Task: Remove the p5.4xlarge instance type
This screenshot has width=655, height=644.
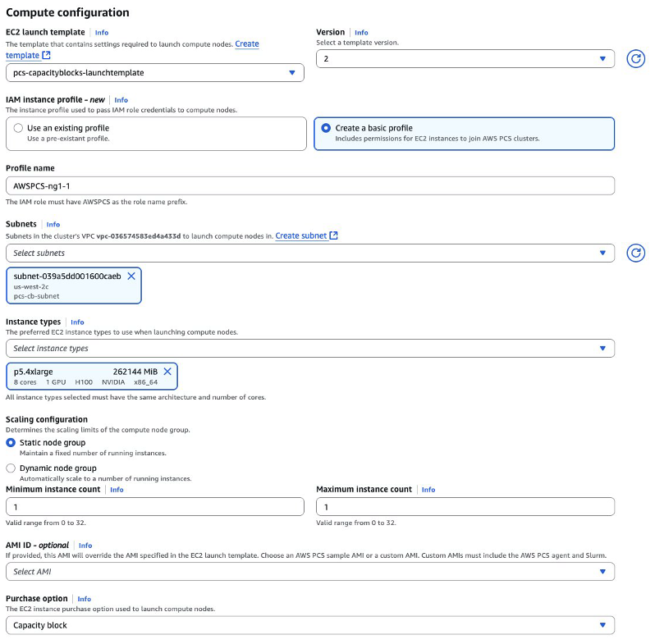Action: (167, 372)
